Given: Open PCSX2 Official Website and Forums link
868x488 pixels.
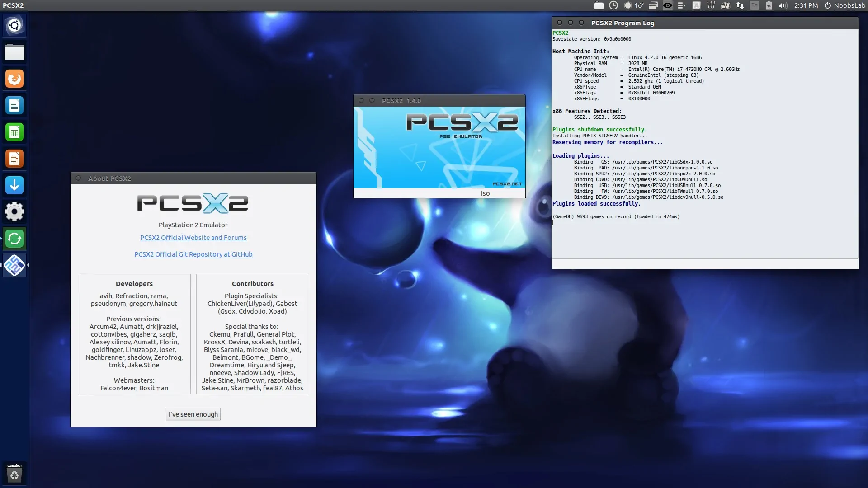Looking at the screenshot, I should [193, 238].
